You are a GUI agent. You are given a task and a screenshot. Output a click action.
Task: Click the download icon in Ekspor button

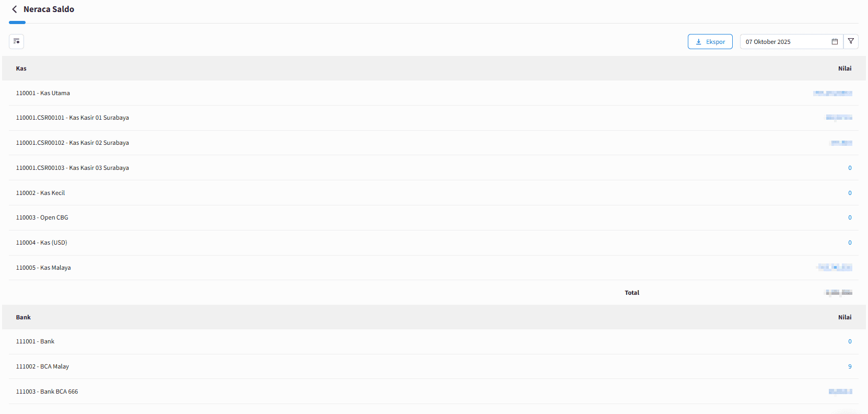click(x=698, y=42)
